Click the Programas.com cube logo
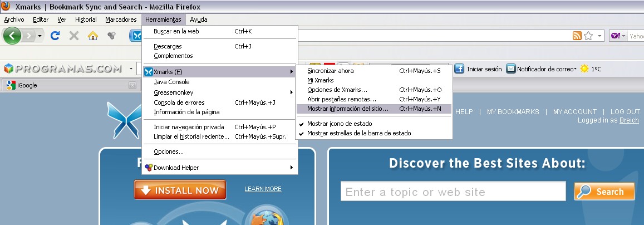Viewport: 644px width, 225px height. [x=8, y=69]
